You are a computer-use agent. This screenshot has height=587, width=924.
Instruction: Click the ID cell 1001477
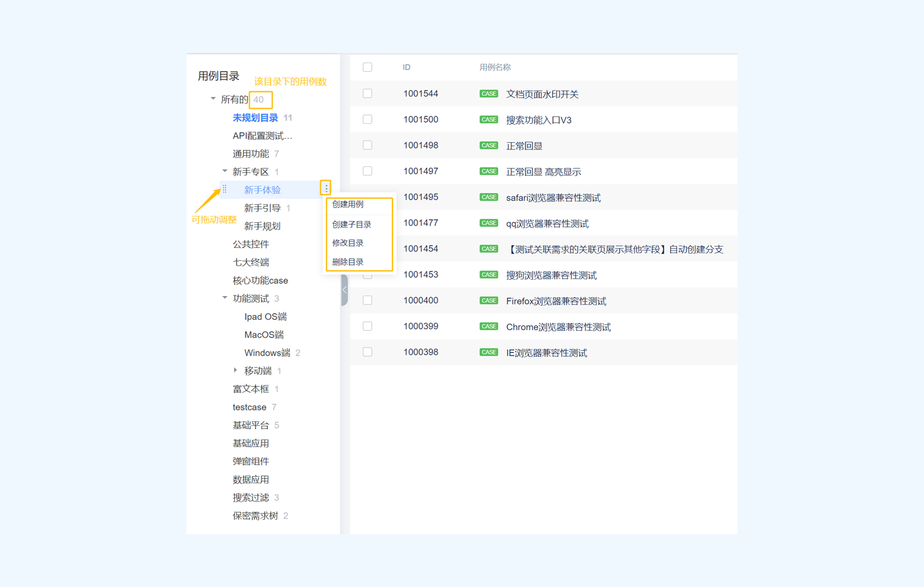click(x=421, y=223)
